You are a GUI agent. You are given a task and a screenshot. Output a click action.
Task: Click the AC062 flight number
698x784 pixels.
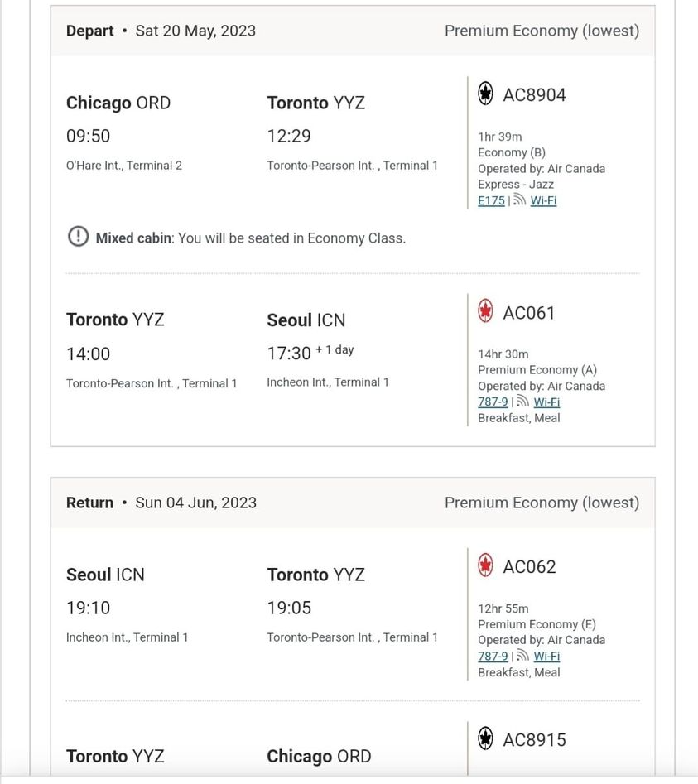[529, 566]
